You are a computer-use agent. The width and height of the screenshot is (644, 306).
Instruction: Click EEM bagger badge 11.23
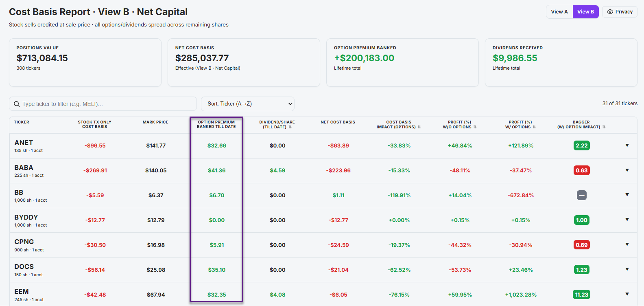coord(582,295)
